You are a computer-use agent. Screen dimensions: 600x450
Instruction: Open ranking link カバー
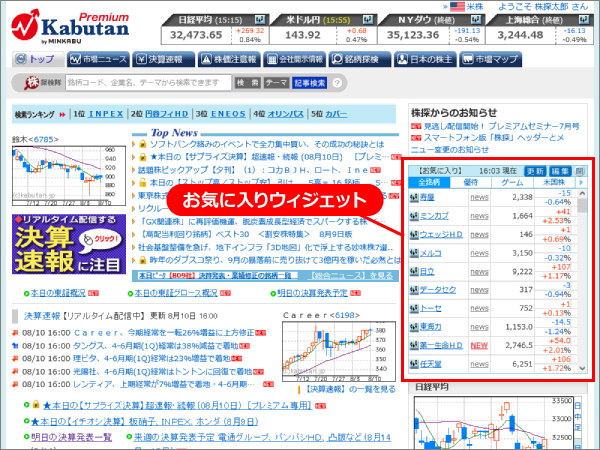336,114
